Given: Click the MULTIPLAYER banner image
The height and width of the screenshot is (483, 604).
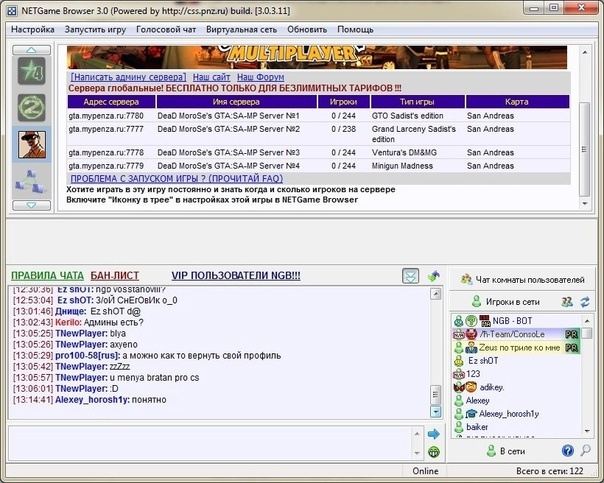Looking at the screenshot, I should coord(317,57).
